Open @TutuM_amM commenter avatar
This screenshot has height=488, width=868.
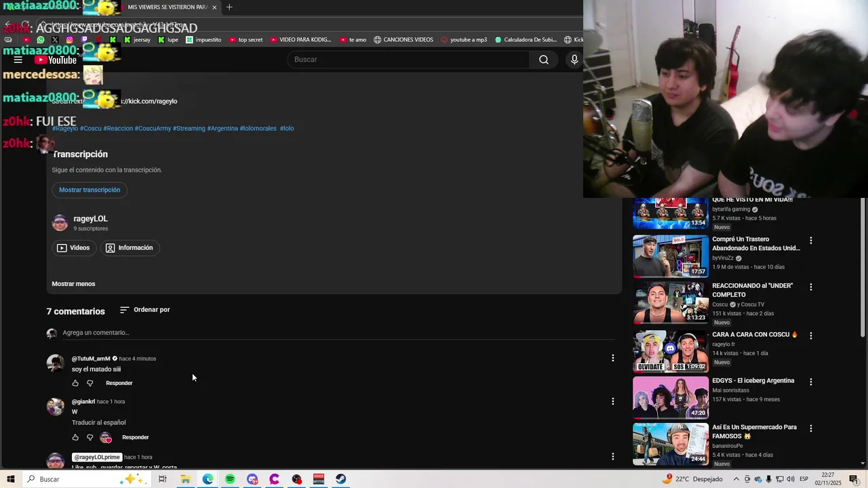click(x=56, y=363)
